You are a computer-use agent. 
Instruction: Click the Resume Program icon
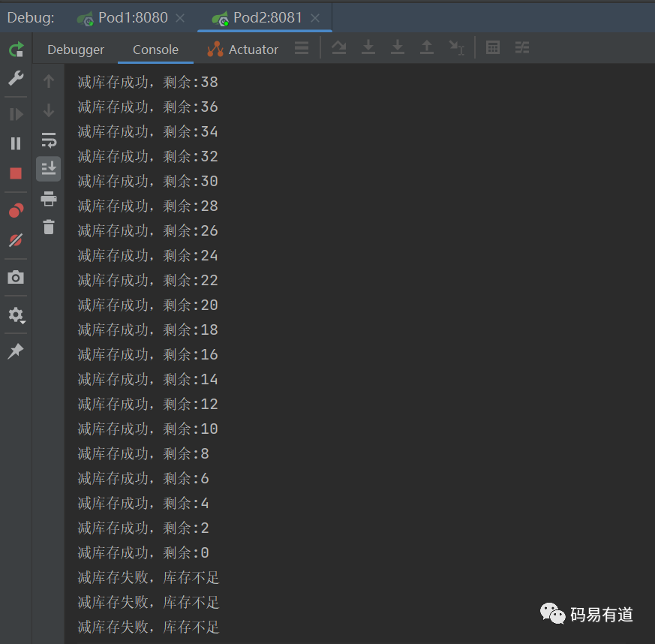pyautogui.click(x=16, y=114)
